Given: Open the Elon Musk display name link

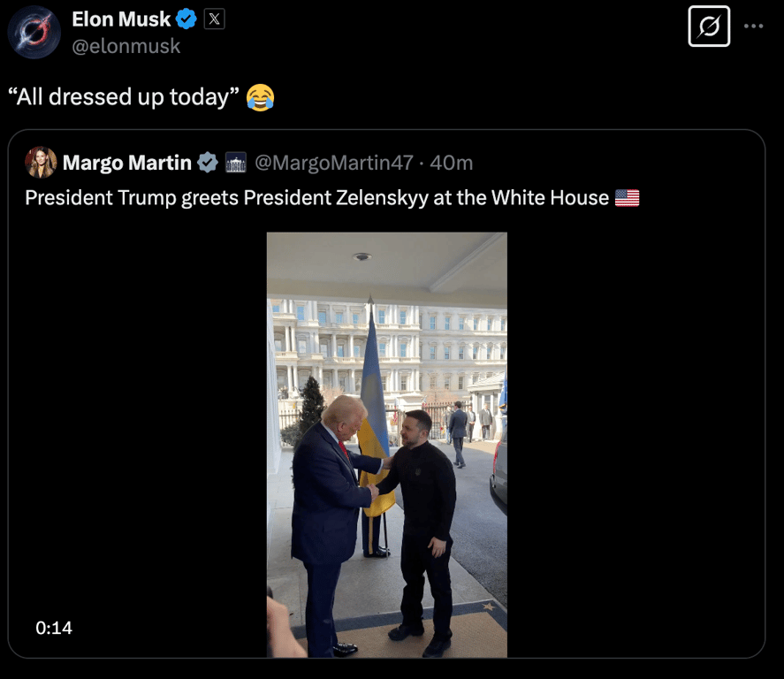Looking at the screenshot, I should [x=121, y=19].
